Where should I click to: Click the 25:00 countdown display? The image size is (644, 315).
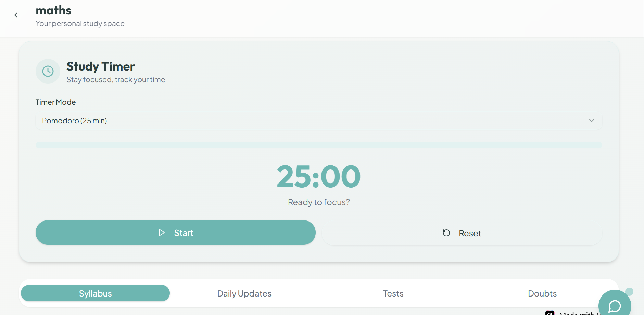319,176
